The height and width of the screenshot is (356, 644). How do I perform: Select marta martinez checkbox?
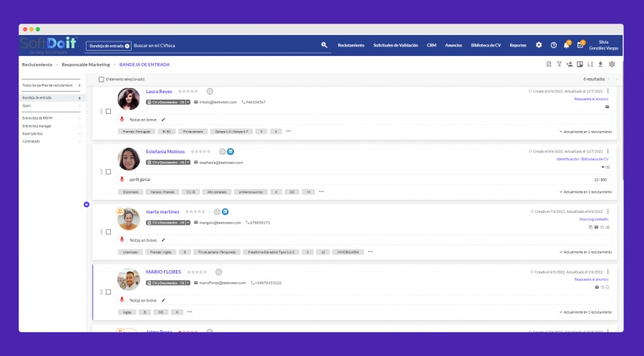(109, 232)
